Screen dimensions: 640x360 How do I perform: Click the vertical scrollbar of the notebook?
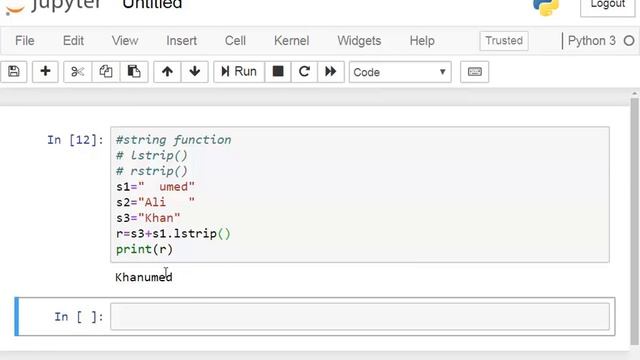pos(634,220)
